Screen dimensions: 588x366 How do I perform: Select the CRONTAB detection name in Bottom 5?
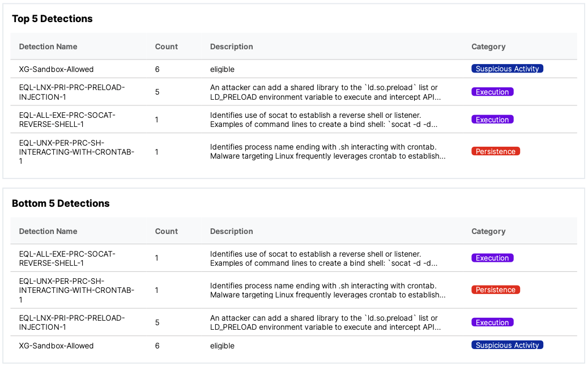[76, 290]
